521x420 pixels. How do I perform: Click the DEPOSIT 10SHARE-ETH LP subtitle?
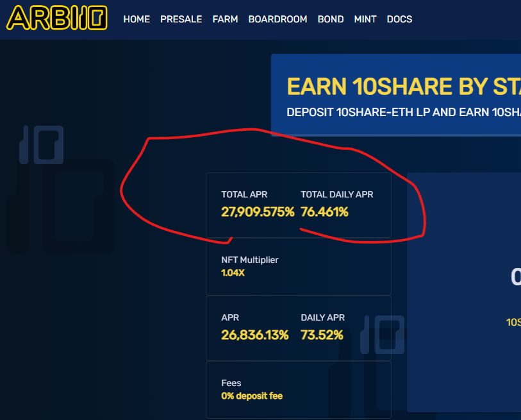(404, 112)
